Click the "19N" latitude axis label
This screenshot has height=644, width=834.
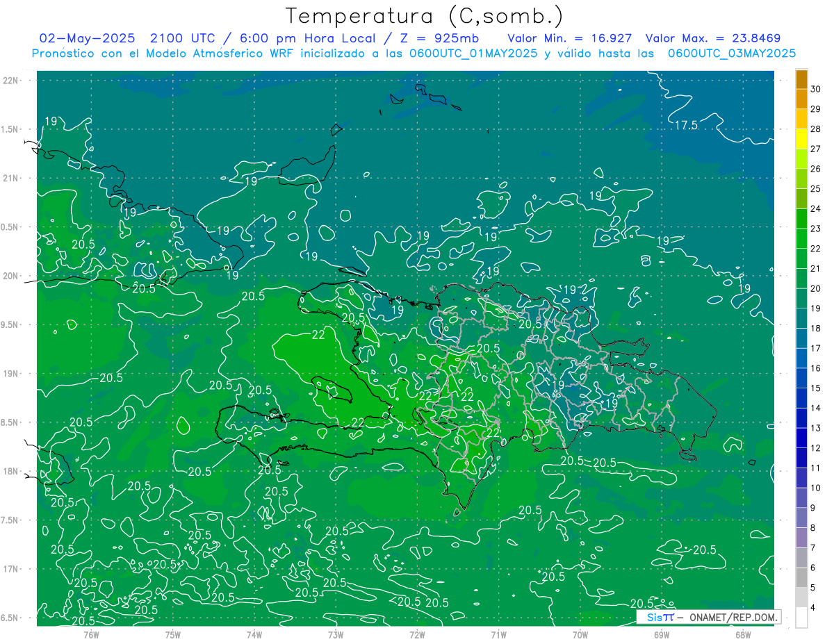click(10, 374)
